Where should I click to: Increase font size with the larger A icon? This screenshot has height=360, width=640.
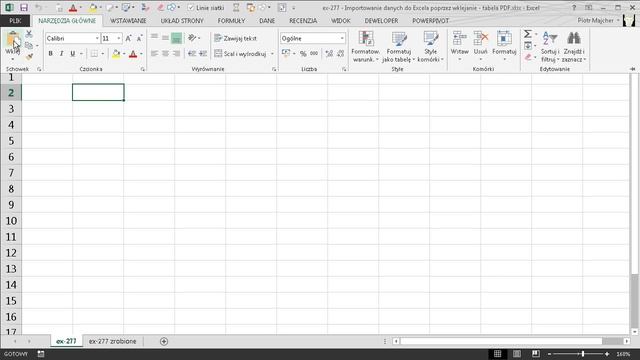pyautogui.click(x=128, y=38)
